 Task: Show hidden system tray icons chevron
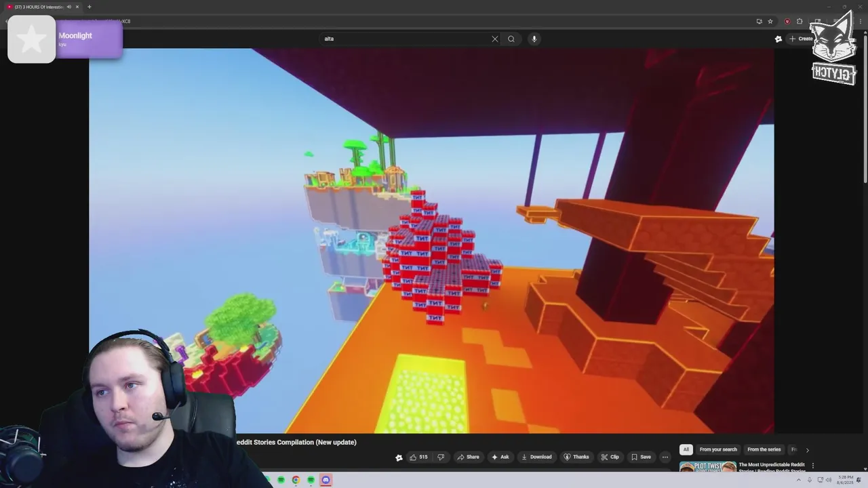coord(799,480)
